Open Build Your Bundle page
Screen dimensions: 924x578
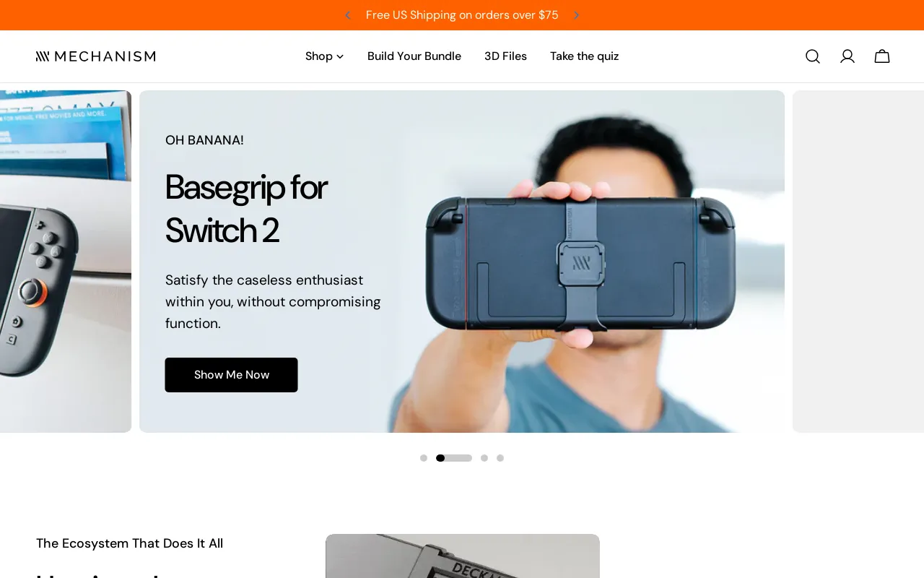click(x=414, y=56)
